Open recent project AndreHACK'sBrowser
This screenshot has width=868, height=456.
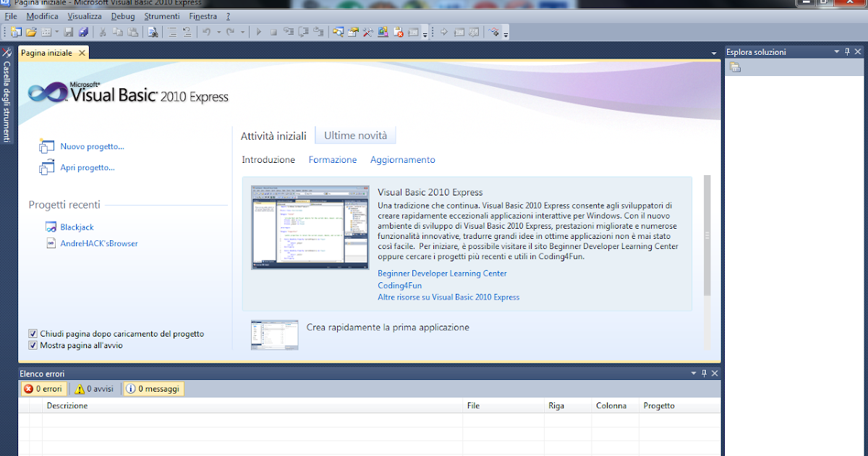[x=99, y=243]
